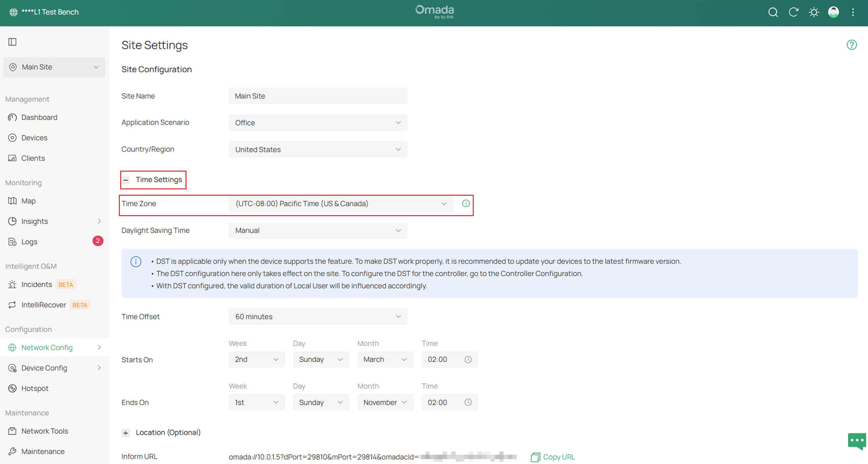Open the Starts On Month March dropdown
The width and height of the screenshot is (868, 464).
pos(385,359)
